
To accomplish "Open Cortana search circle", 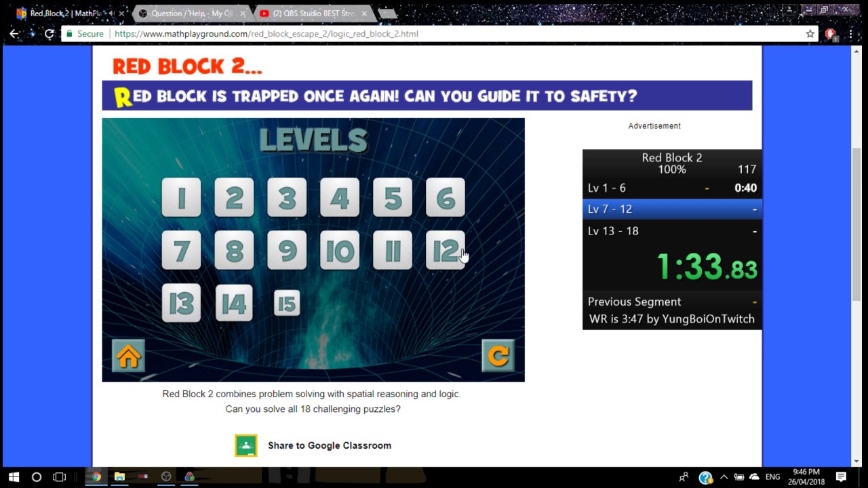I will tap(37, 477).
